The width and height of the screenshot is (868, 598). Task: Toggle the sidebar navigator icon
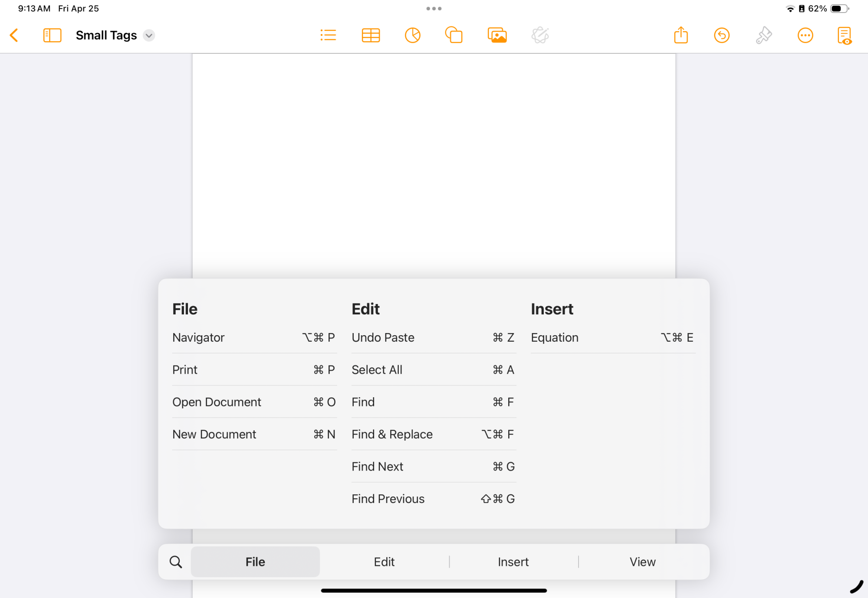(x=52, y=35)
